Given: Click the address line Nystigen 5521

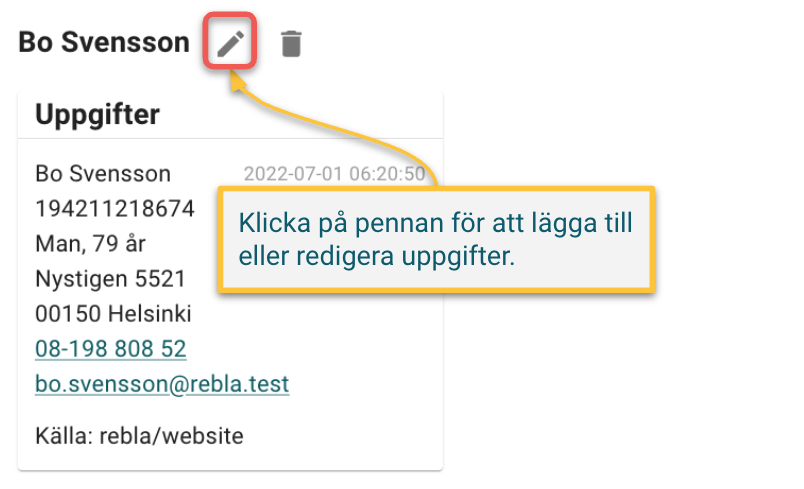Looking at the screenshot, I should click(110, 279).
